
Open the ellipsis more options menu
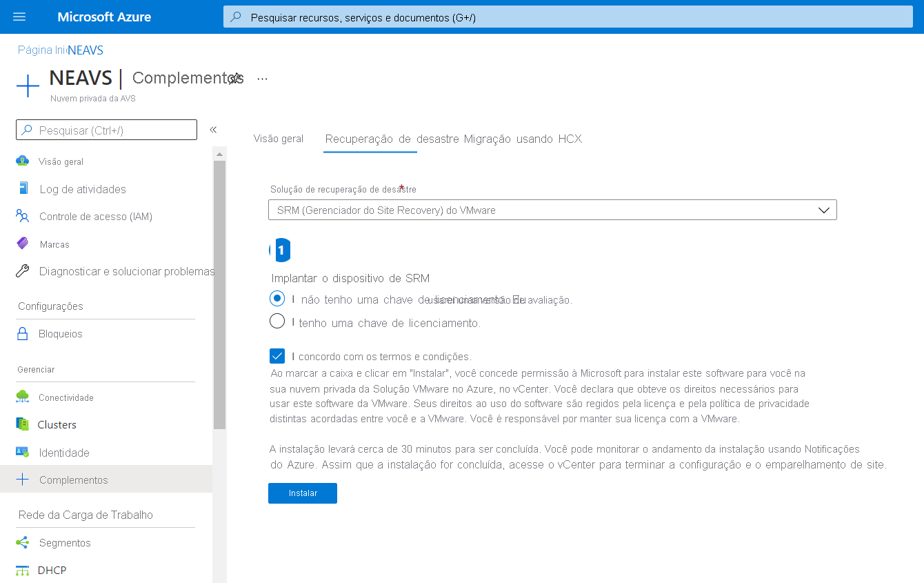coord(262,79)
